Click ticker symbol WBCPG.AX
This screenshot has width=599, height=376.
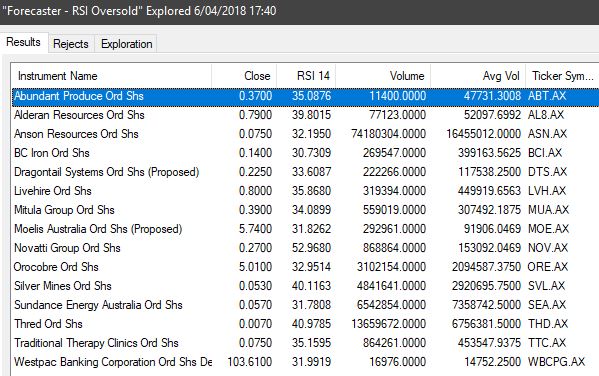tap(556, 361)
